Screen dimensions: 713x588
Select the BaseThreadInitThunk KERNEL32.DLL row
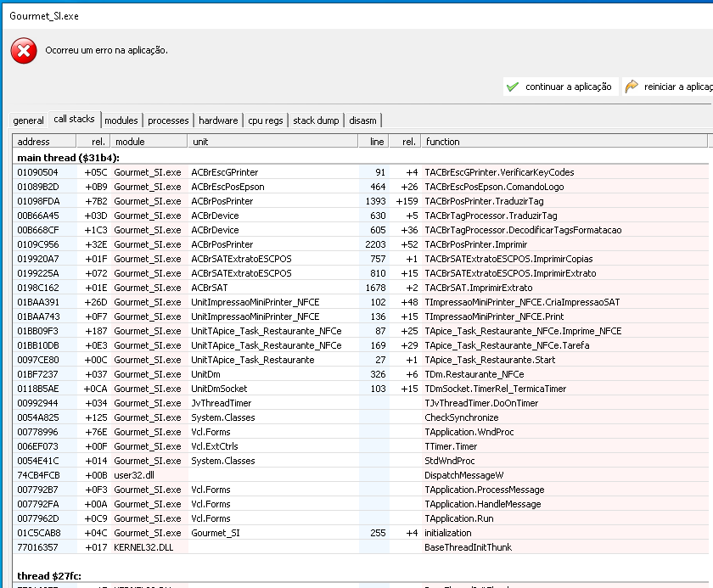point(361,547)
